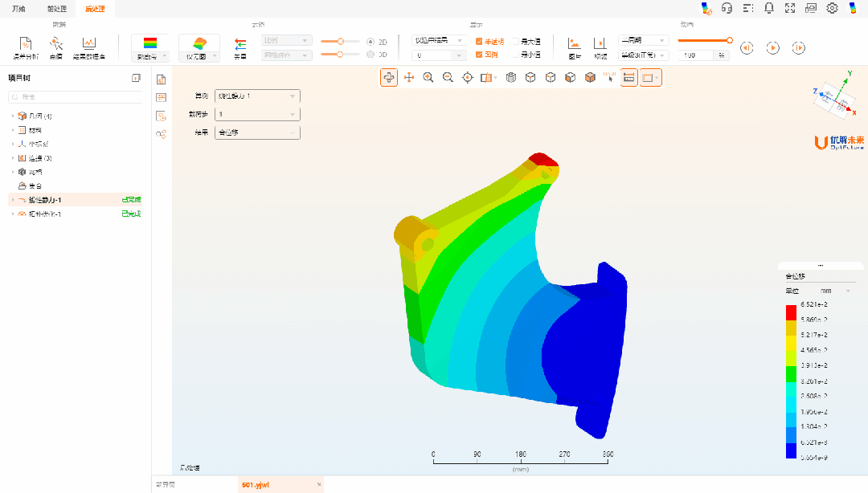Image resolution: width=868 pixels, height=493 pixels.
Task: Open the 结果 result type dropdown
Action: click(x=257, y=132)
